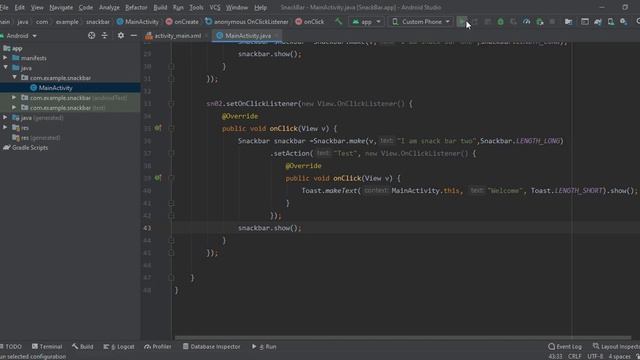Click the Select Opened File target icon
This screenshot has height=360, width=640.
click(x=91, y=36)
